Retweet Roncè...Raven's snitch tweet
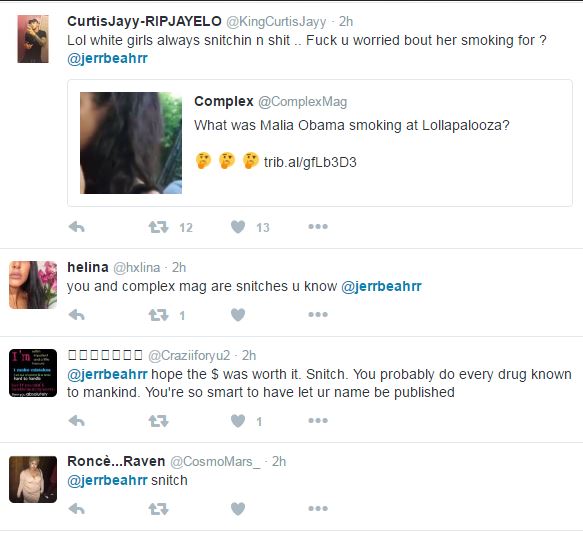The image size is (583, 534). tap(158, 509)
